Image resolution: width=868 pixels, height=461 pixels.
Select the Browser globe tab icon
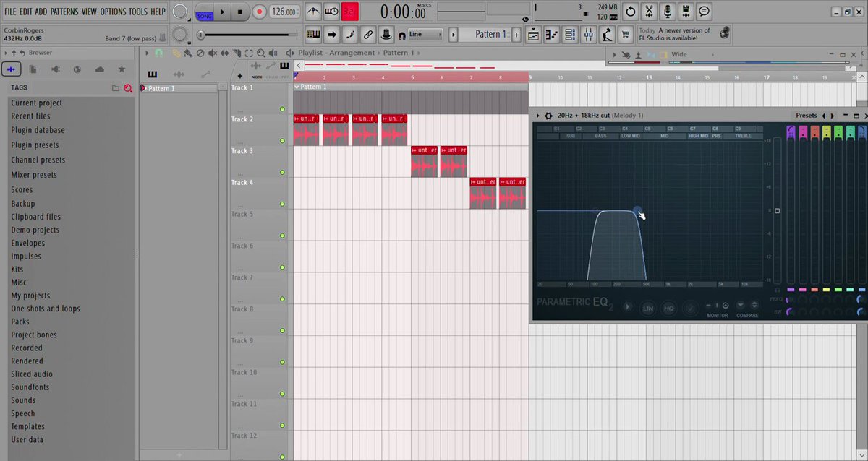(77, 69)
